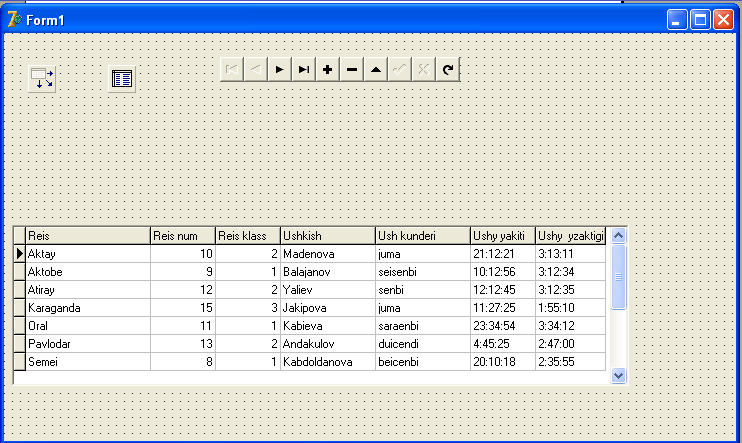Click the Madenova cell

click(x=328, y=254)
